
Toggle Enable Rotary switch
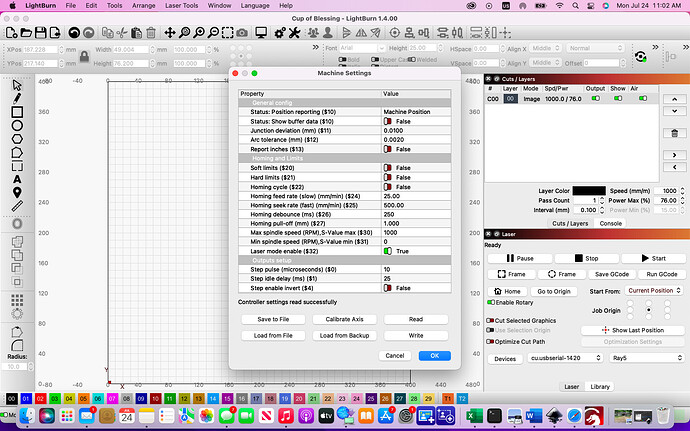point(491,302)
